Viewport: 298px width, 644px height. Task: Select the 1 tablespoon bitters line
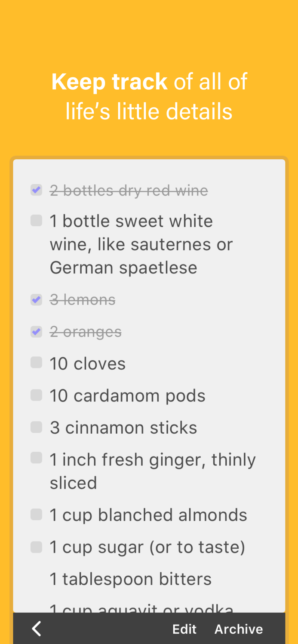131,579
